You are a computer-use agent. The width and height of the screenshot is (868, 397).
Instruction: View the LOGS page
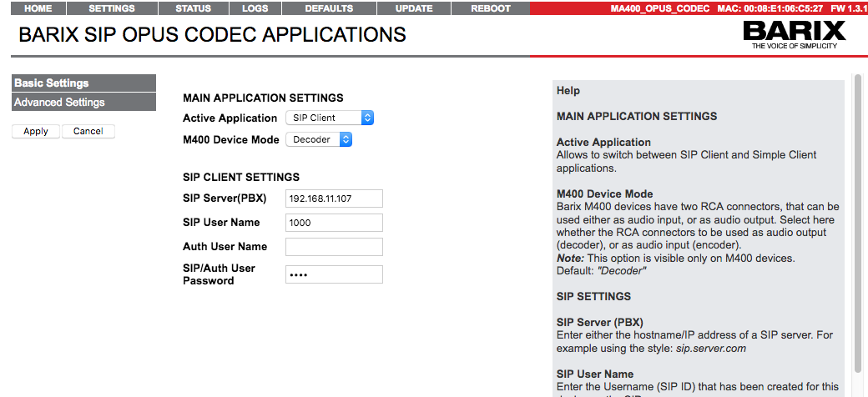click(255, 8)
